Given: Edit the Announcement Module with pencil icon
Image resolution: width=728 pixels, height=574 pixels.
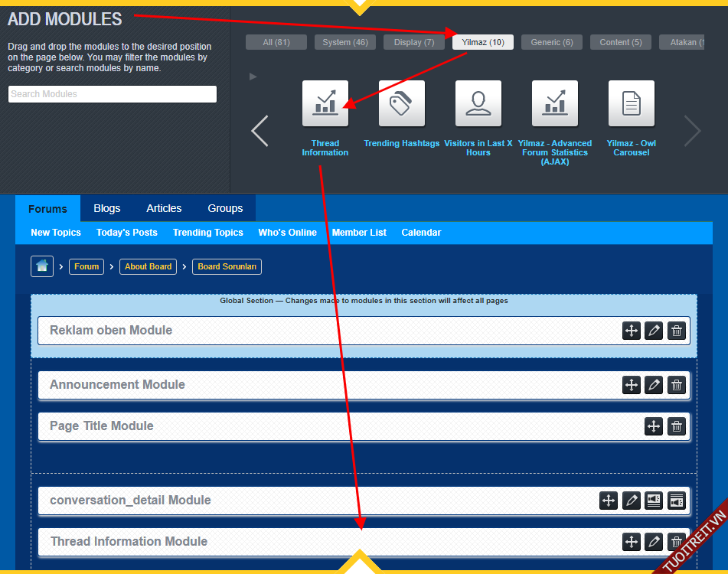Looking at the screenshot, I should (x=654, y=385).
